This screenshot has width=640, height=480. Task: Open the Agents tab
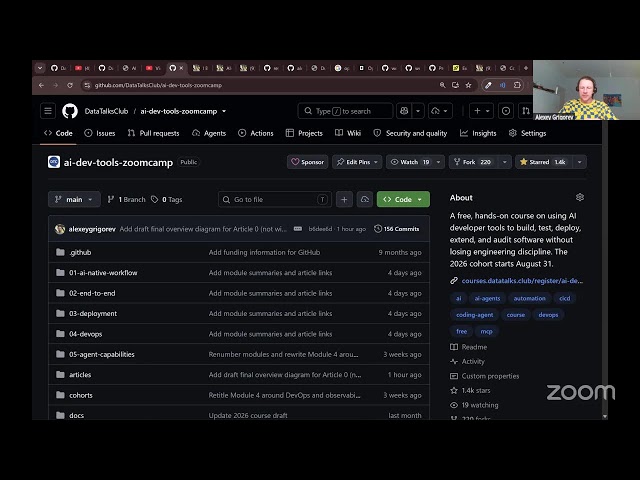click(209, 133)
